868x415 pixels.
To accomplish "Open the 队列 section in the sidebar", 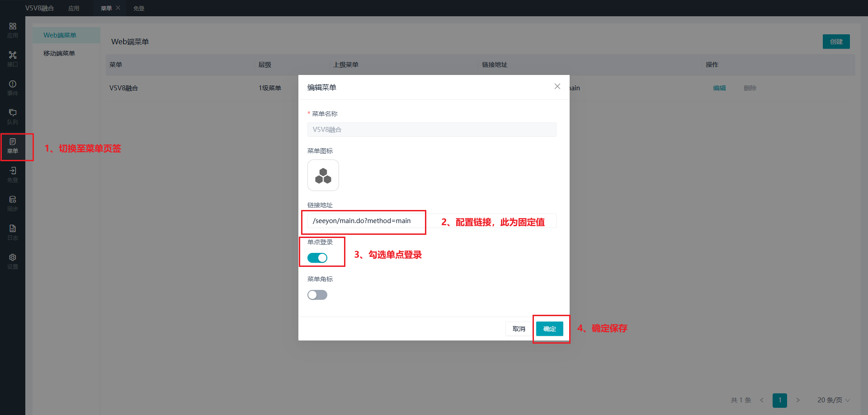I will click(x=13, y=117).
